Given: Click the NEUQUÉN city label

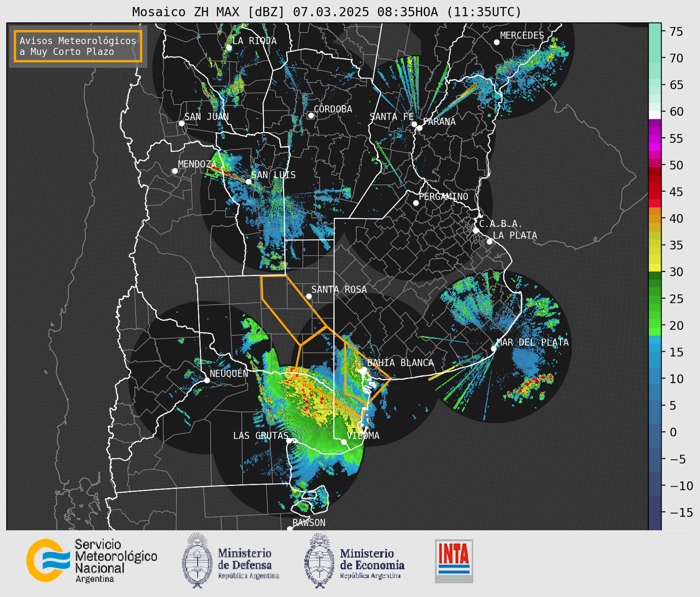Looking at the screenshot, I should [x=229, y=374].
